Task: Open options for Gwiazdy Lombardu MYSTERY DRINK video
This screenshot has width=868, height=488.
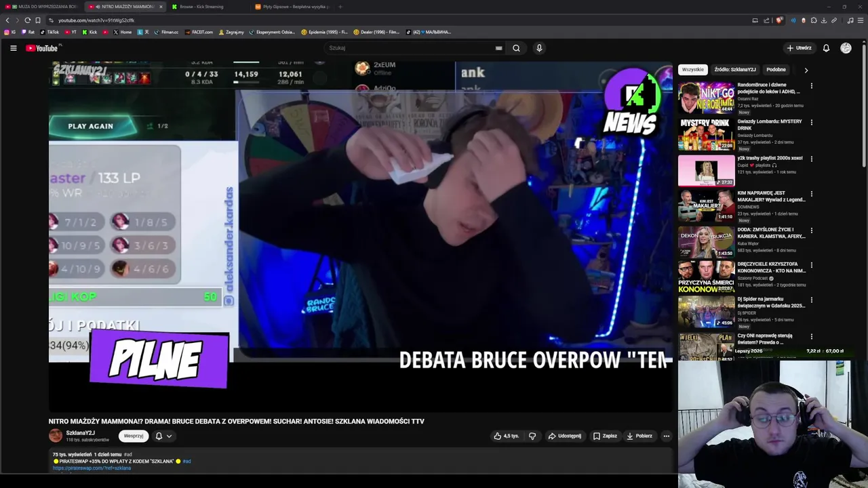Action: pyautogui.click(x=811, y=123)
